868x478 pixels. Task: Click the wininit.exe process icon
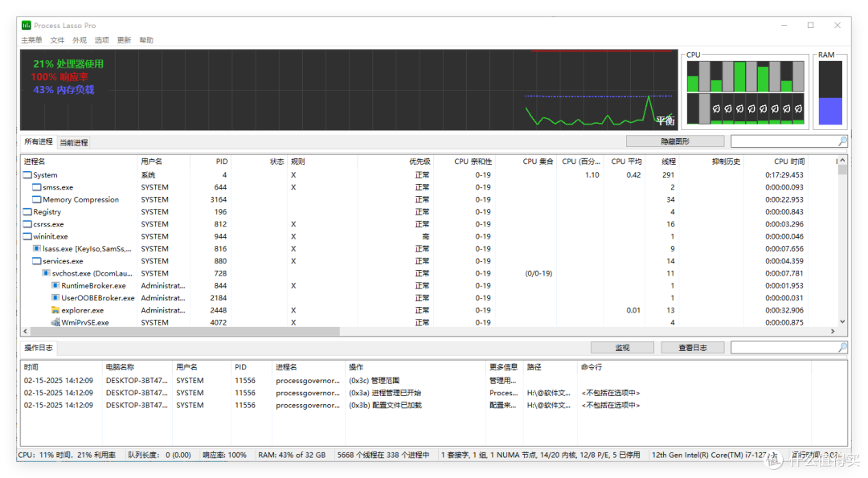pos(27,236)
